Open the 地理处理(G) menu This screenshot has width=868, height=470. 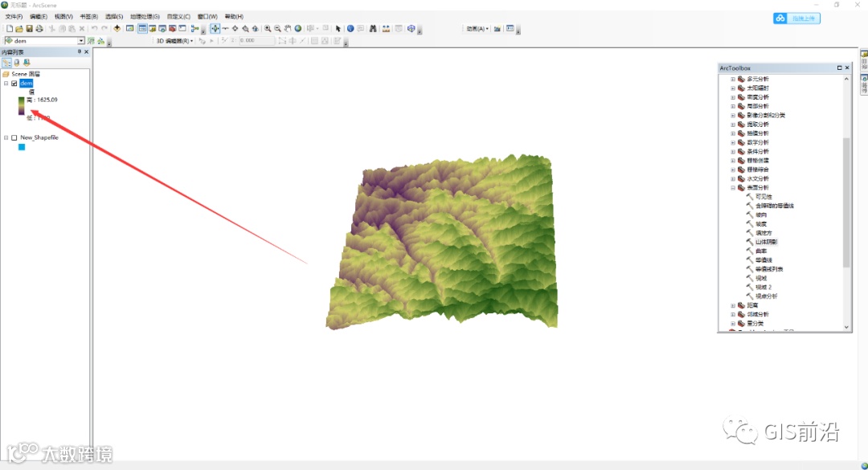(145, 17)
